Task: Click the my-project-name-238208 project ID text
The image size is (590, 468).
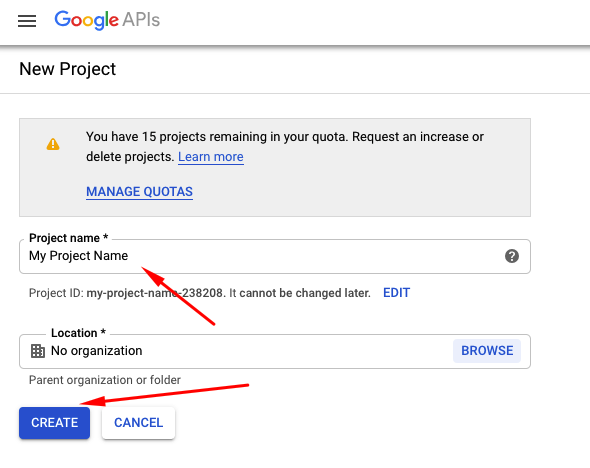Action: coord(155,293)
